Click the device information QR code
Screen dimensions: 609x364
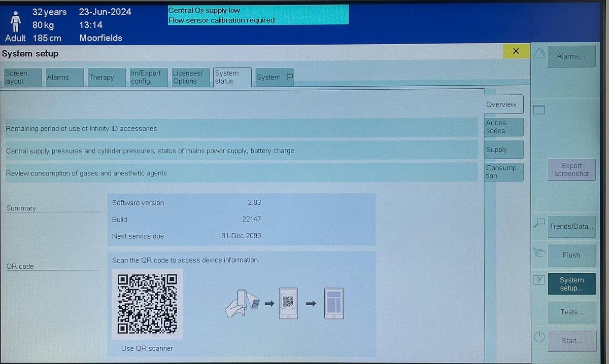(147, 303)
